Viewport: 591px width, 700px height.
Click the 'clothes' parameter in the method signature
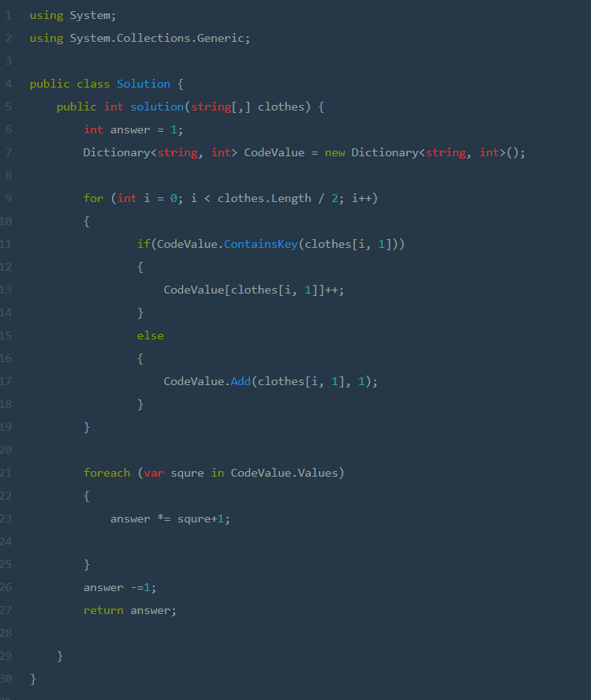pyautogui.click(x=281, y=107)
